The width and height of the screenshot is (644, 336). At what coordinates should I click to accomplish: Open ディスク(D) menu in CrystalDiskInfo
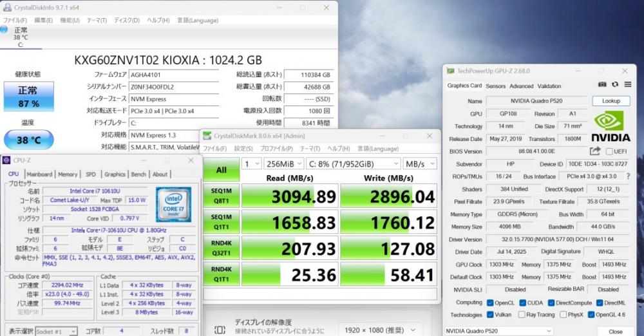127,20
